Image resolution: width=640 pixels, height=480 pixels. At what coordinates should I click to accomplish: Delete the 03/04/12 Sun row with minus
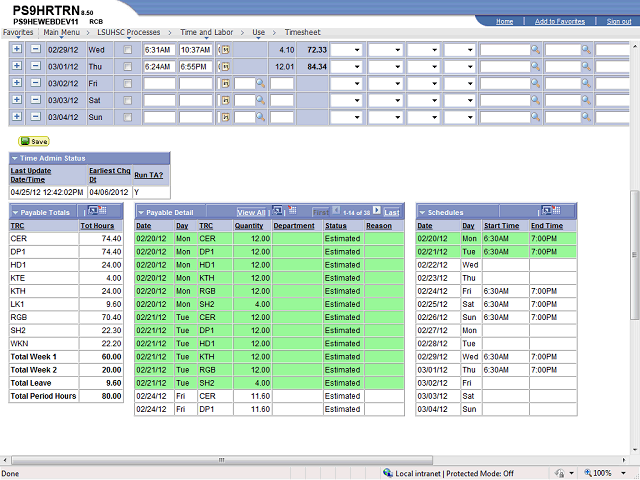coord(36,117)
